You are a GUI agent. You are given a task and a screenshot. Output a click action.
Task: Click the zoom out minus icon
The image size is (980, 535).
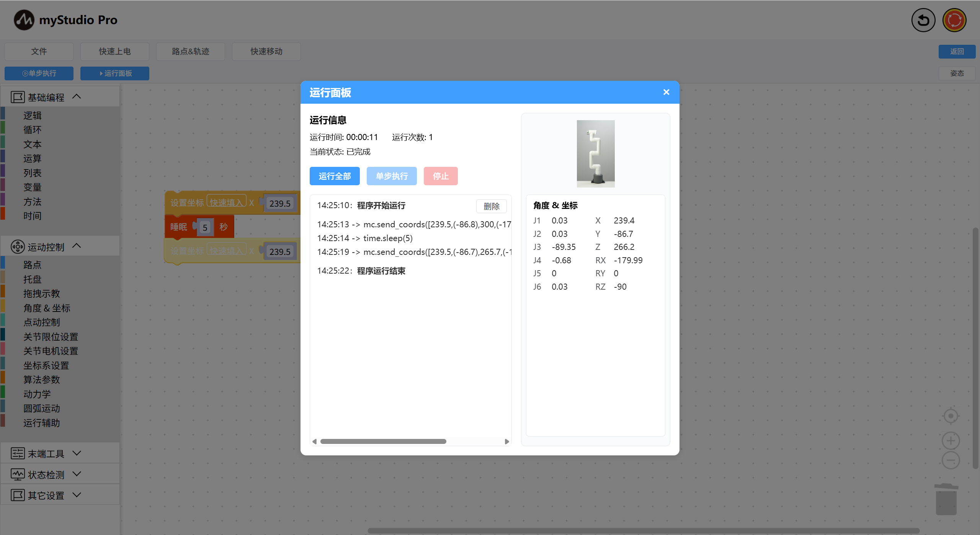tap(951, 460)
